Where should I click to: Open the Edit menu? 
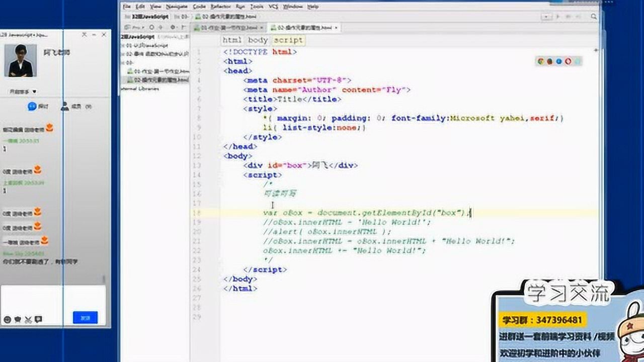(140, 7)
